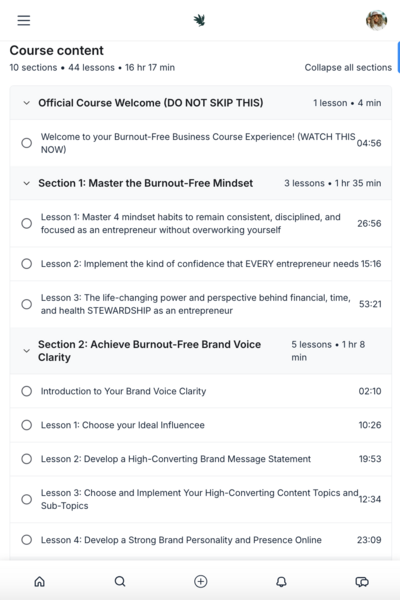Open Lesson 4 Strong Brand Personality lesson
This screenshot has width=400, height=600.
[181, 540]
